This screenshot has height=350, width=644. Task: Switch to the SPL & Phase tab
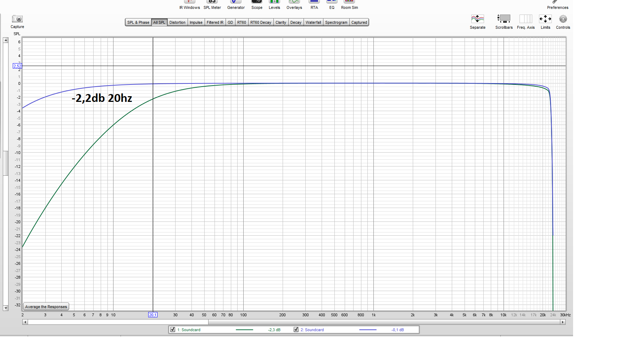tap(138, 22)
